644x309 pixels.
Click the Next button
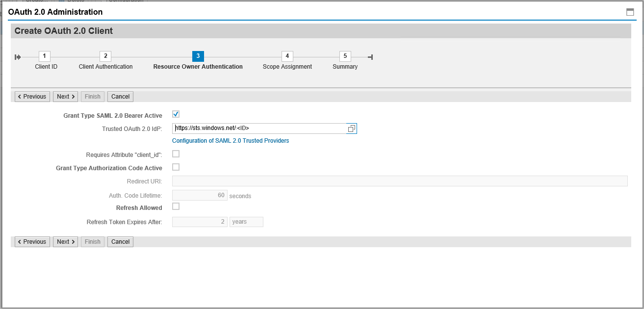click(x=65, y=96)
